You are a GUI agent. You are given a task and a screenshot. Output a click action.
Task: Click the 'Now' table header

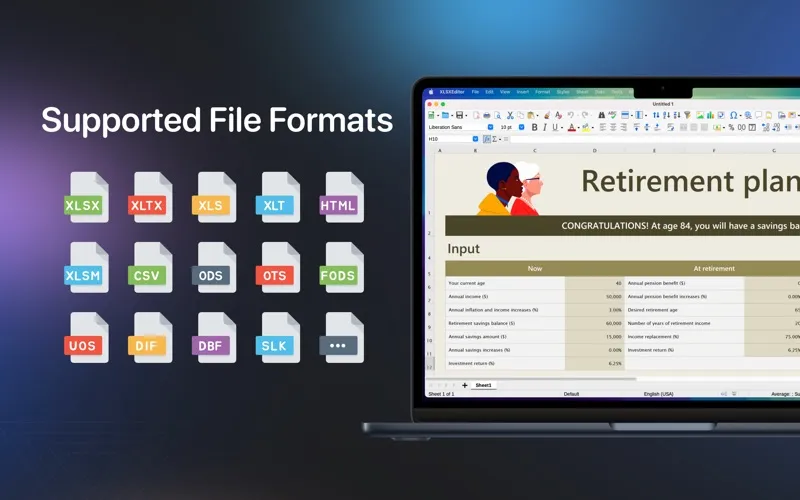tap(535, 268)
